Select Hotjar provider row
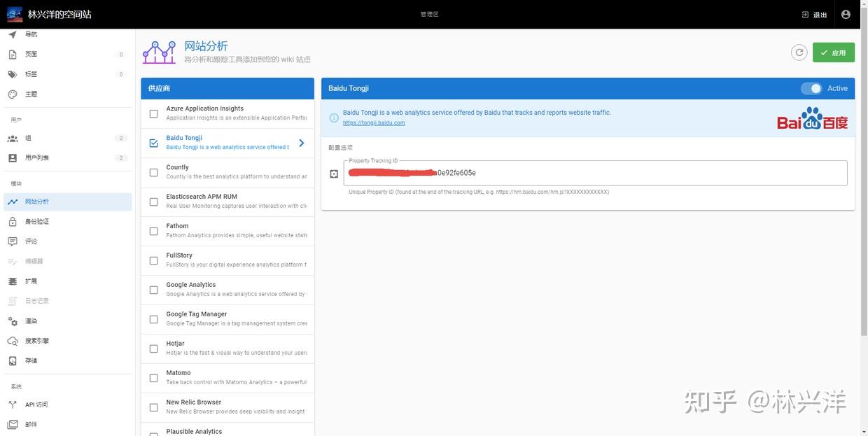The image size is (868, 436). (x=227, y=349)
